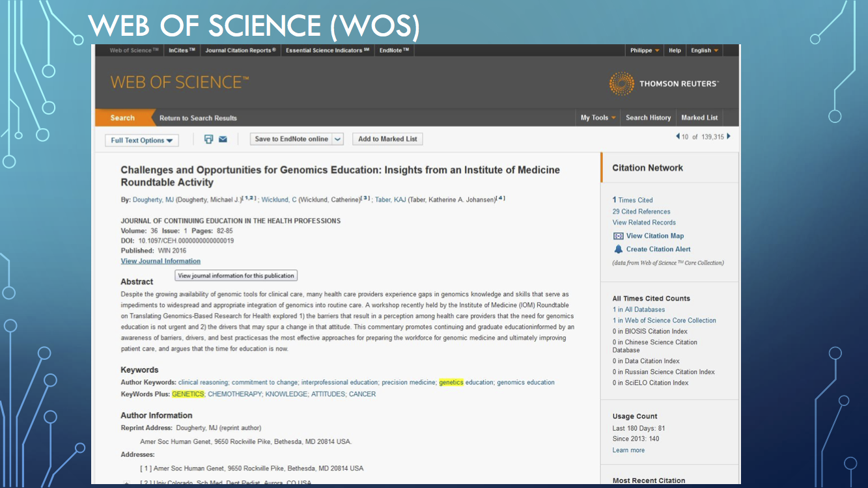Click View Journal Information link
The height and width of the screenshot is (488, 868).
tap(161, 261)
